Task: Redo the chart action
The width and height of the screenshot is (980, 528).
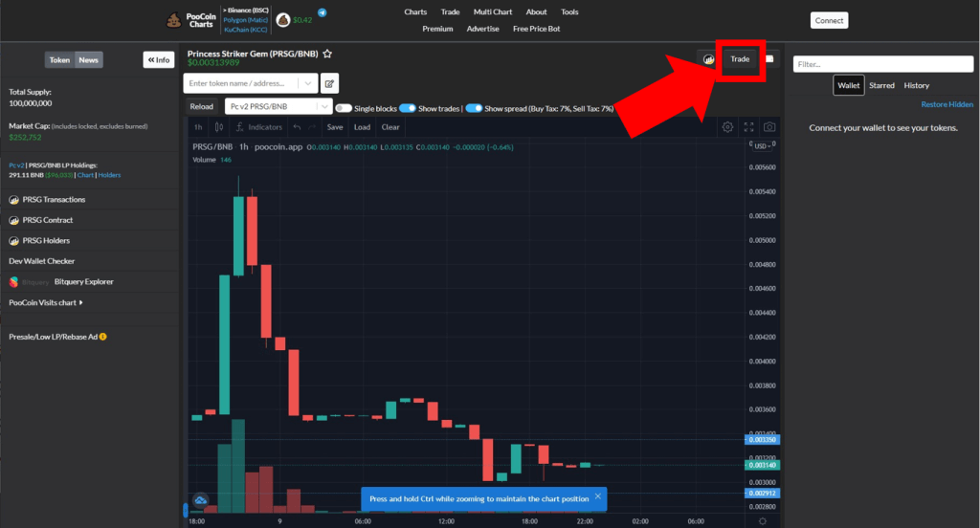Action: [x=313, y=127]
